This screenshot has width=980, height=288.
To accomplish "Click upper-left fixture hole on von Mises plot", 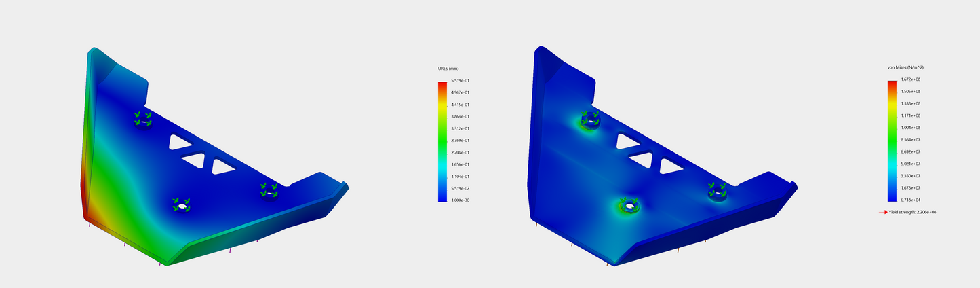I will click(x=589, y=121).
